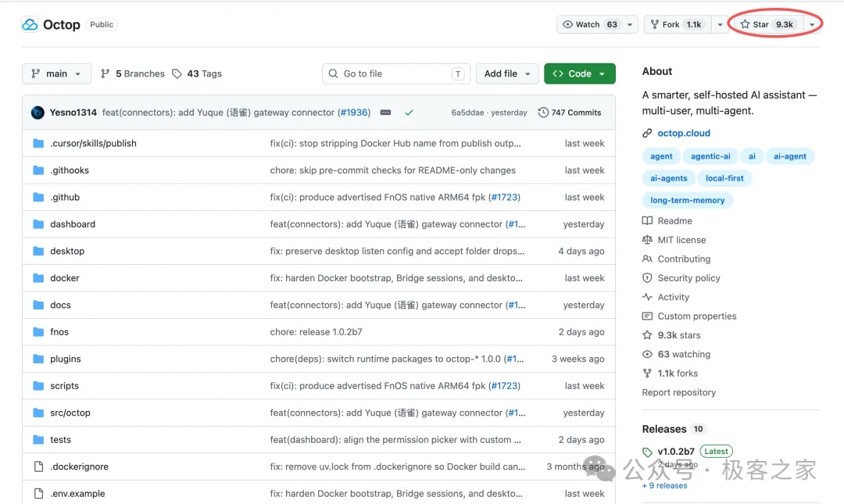
Task: Click the fnos folder icon
Action: click(38, 331)
